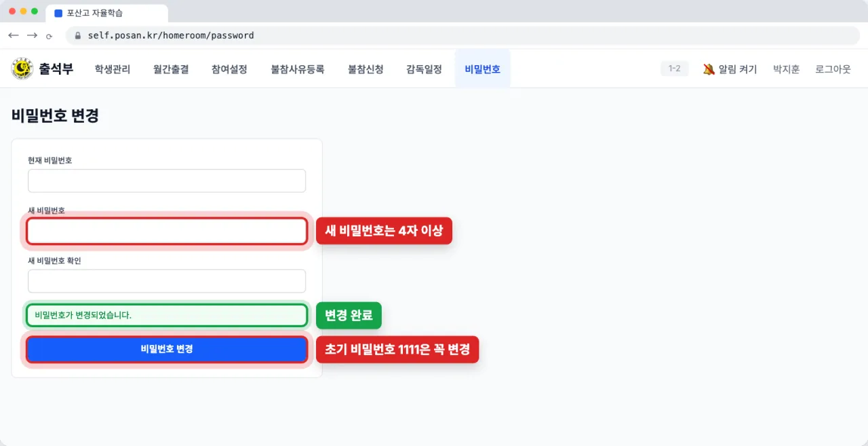868x446 pixels.
Task: Click 로그아웃 to sign out
Action: [833, 69]
